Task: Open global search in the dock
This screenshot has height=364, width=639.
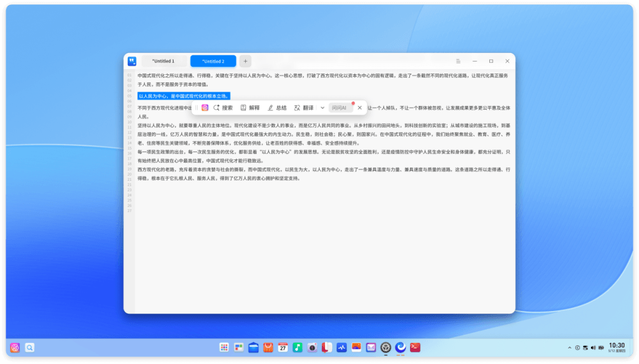Action: coord(30,347)
